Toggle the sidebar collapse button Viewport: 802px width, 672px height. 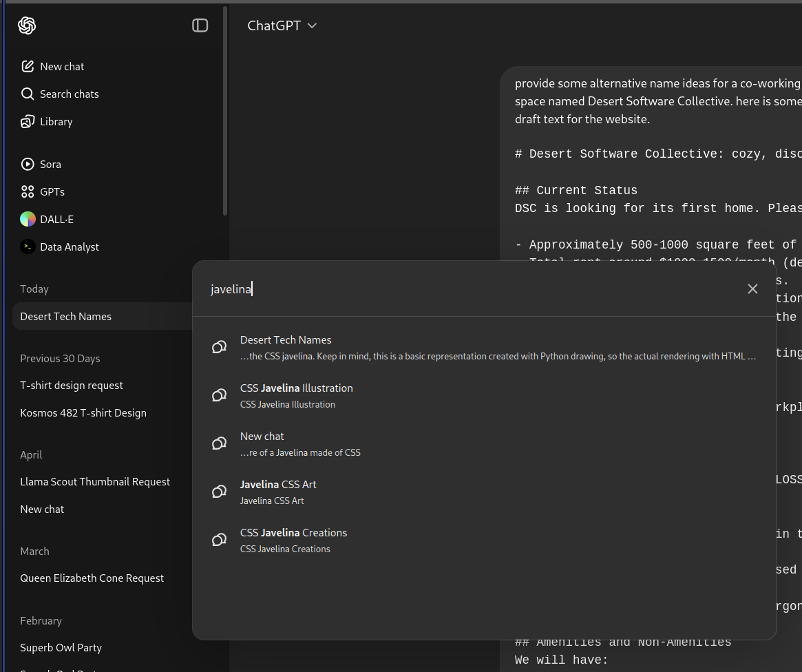[x=200, y=25]
